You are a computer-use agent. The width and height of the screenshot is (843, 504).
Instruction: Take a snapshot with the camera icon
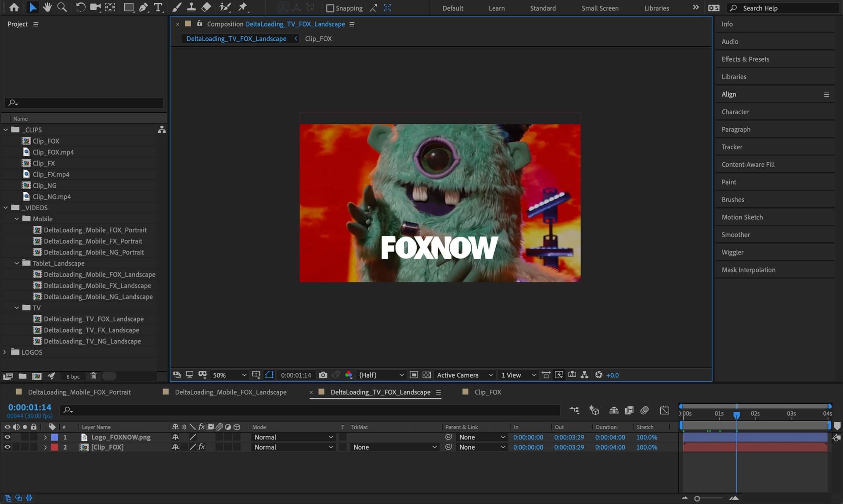(323, 375)
